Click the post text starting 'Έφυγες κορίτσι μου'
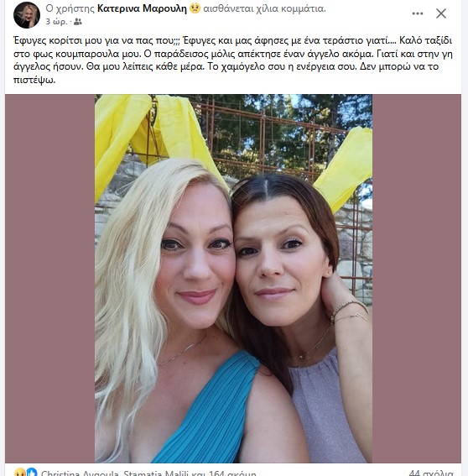 coord(233,60)
